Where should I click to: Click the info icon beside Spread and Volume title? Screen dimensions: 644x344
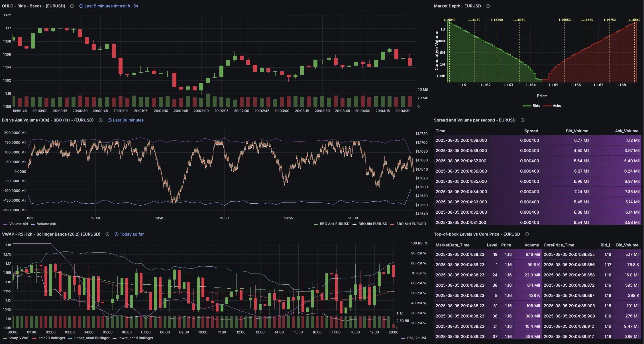coord(523,120)
